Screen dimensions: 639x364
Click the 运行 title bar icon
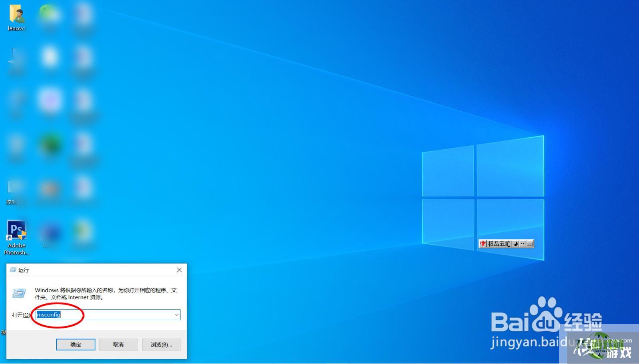pos(12,270)
